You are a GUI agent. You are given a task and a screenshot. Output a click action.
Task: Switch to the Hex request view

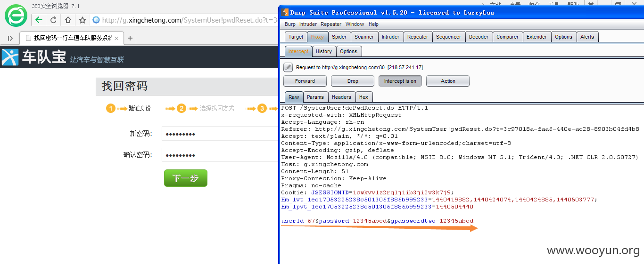364,97
